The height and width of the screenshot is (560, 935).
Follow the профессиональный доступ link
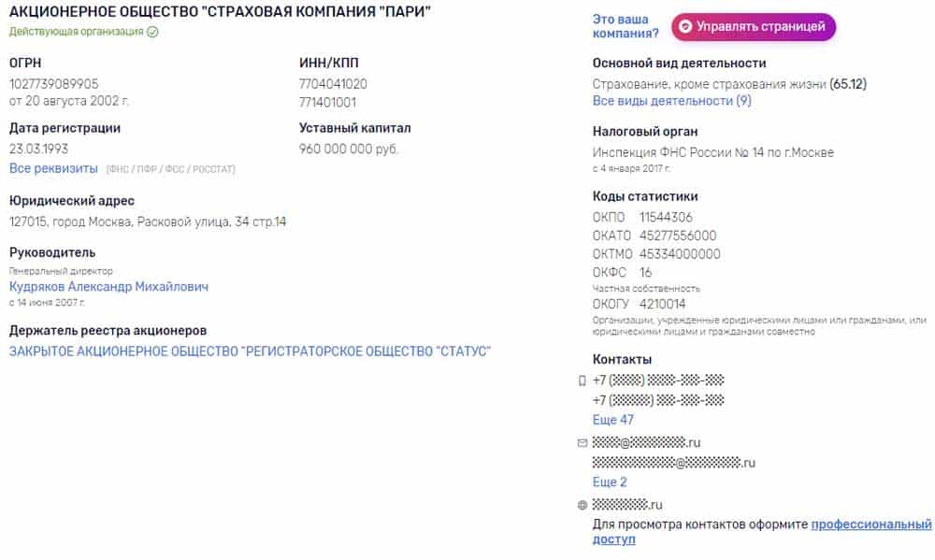click(x=761, y=531)
